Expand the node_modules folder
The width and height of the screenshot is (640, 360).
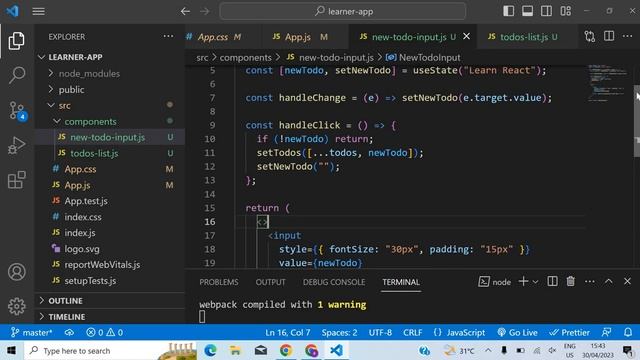pos(110,73)
